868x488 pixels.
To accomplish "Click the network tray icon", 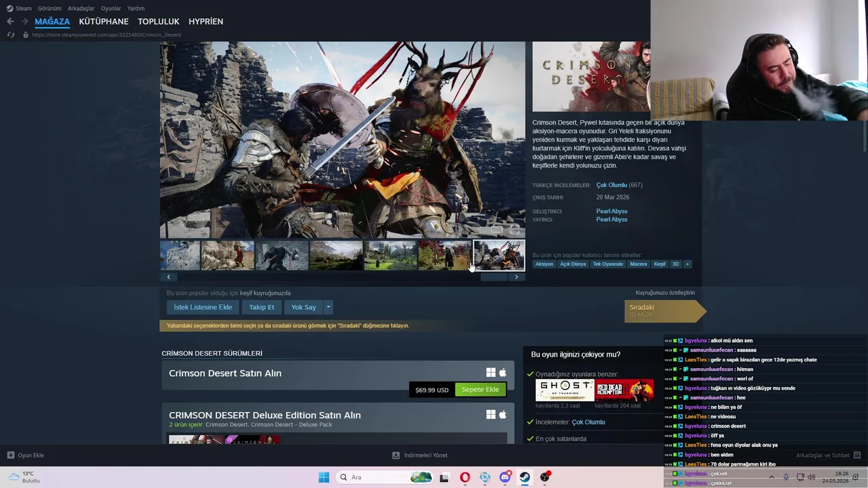I will pos(800,477).
